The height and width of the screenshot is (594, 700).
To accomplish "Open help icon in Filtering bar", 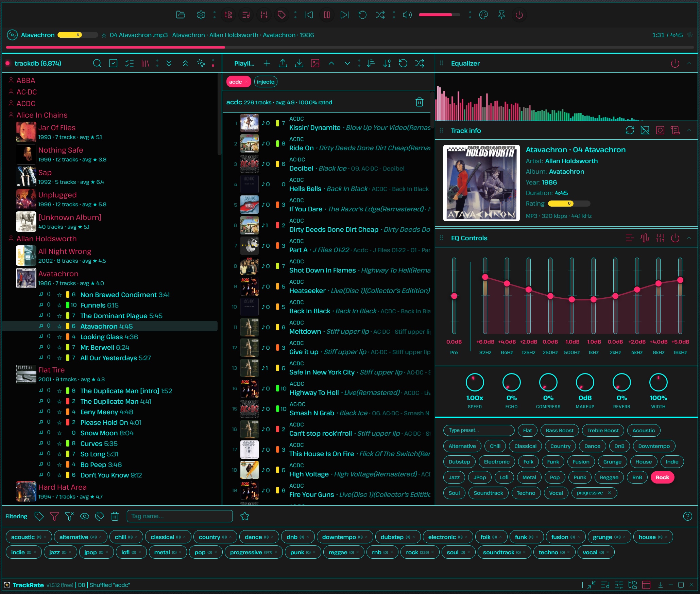I will (687, 516).
